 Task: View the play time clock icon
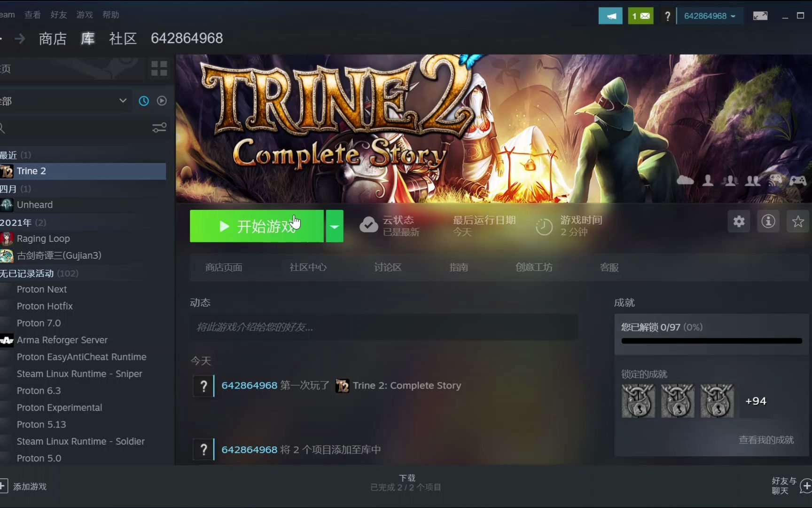click(544, 227)
